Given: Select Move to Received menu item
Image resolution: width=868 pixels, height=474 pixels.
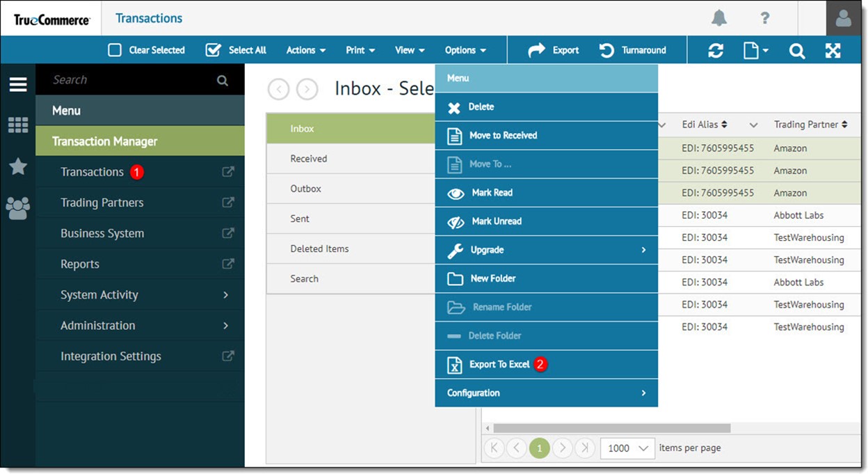Looking at the screenshot, I should 503,136.
